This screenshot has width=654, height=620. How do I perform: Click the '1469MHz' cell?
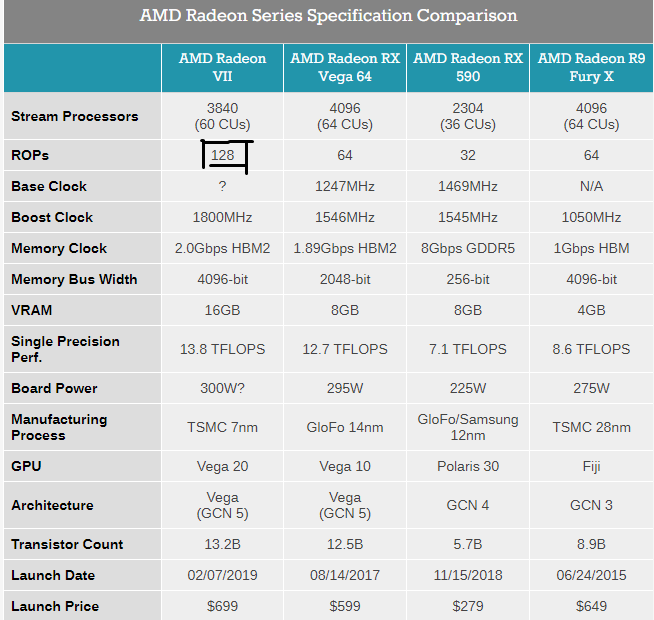click(x=468, y=186)
